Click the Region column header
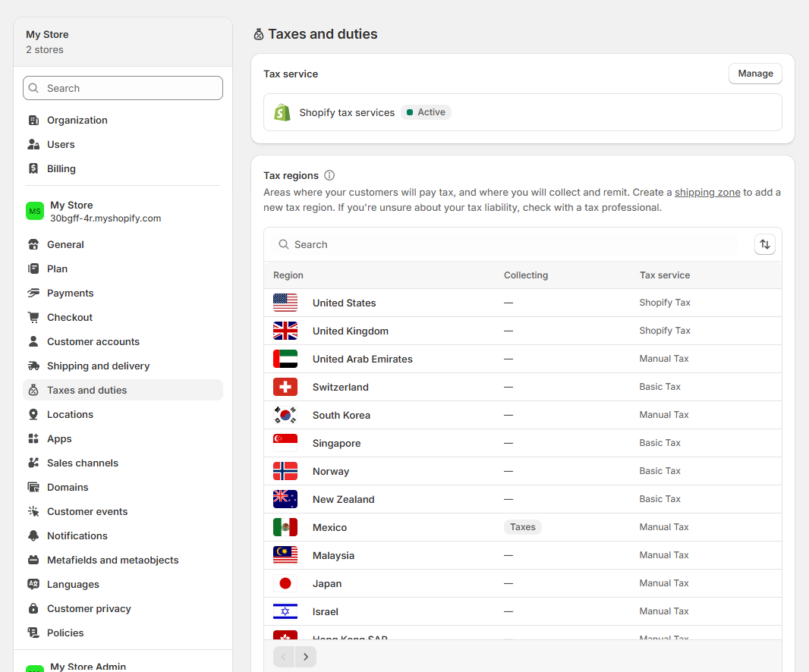Screen dimensions: 809x672 tap(288, 275)
